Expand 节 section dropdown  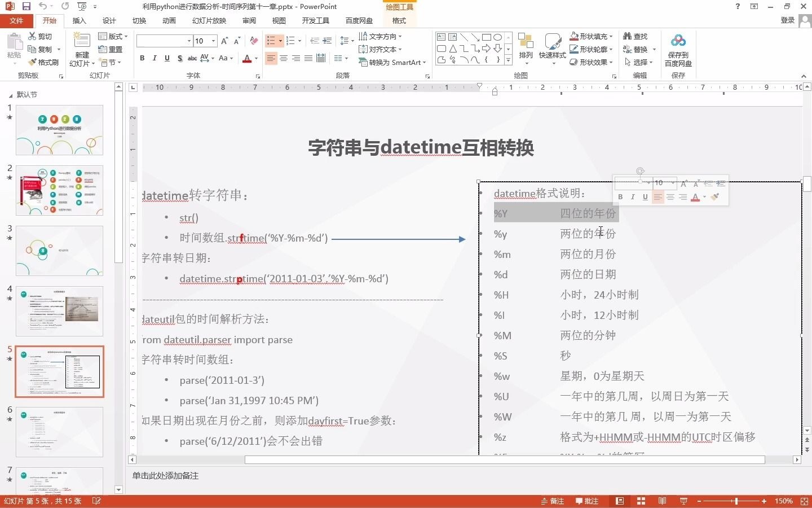point(110,62)
